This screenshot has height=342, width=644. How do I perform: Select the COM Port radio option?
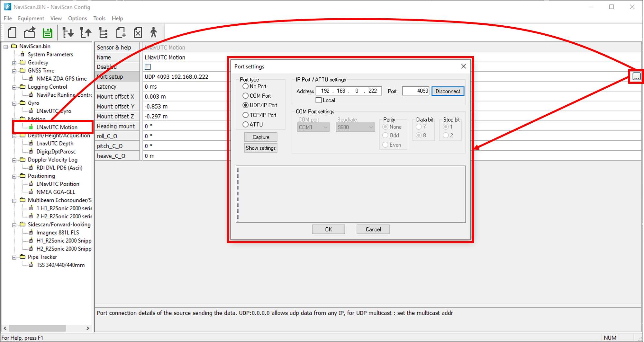(246, 96)
